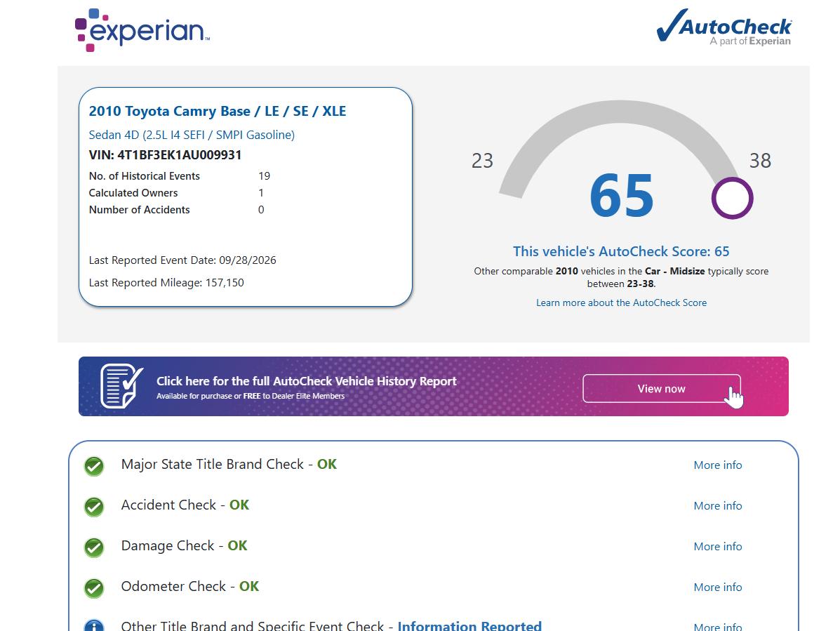Viewport: 840px width, 631px height.
Task: Click the Calculated Owners row label
Action: pos(133,193)
